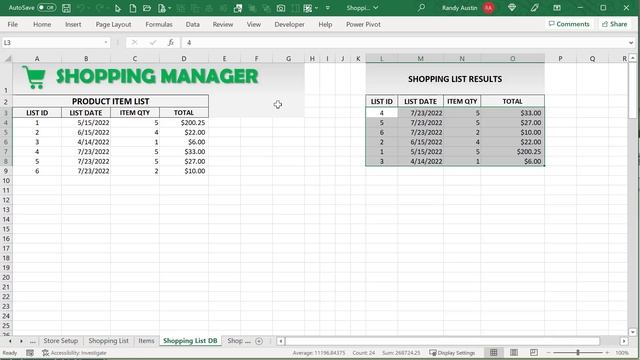Image resolution: width=640 pixels, height=360 pixels.
Task: Switch to Page Layout view icon in status bar
Action: (514, 353)
